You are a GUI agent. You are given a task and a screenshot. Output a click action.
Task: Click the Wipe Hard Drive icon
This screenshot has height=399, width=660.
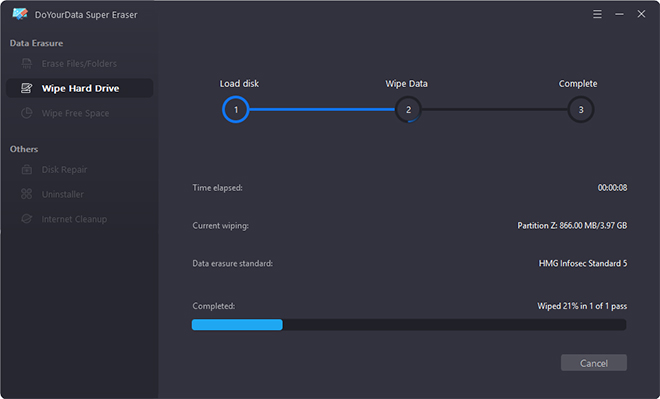[x=27, y=88]
